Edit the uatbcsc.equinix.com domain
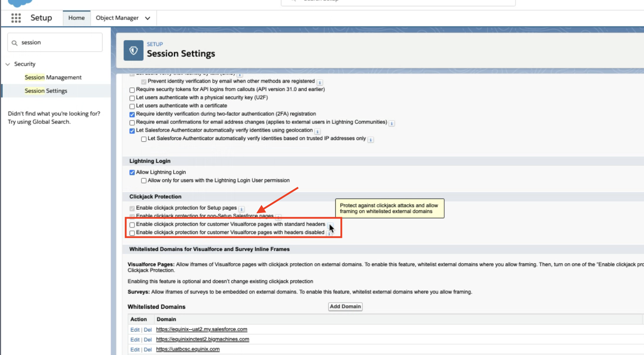The image size is (644, 355). tap(135, 349)
